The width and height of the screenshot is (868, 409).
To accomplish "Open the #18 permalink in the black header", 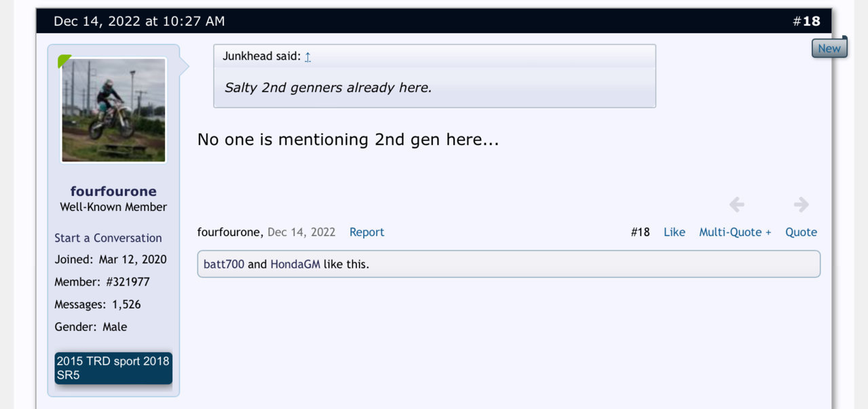I will pos(806,21).
